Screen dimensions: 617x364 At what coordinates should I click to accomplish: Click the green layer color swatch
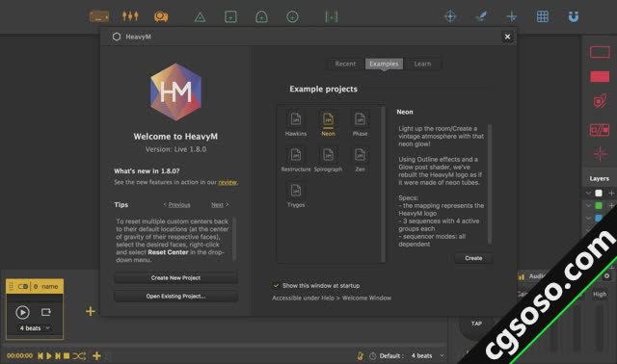tap(599, 205)
